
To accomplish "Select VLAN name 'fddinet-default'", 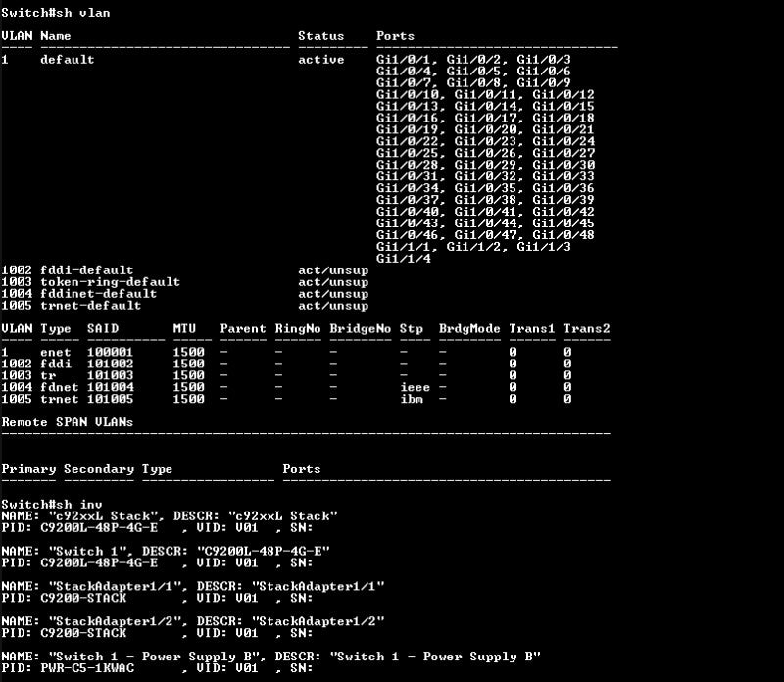I will (99, 294).
